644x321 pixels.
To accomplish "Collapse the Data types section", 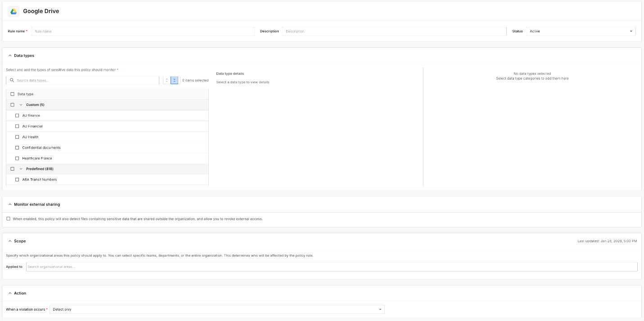I will (x=10, y=56).
